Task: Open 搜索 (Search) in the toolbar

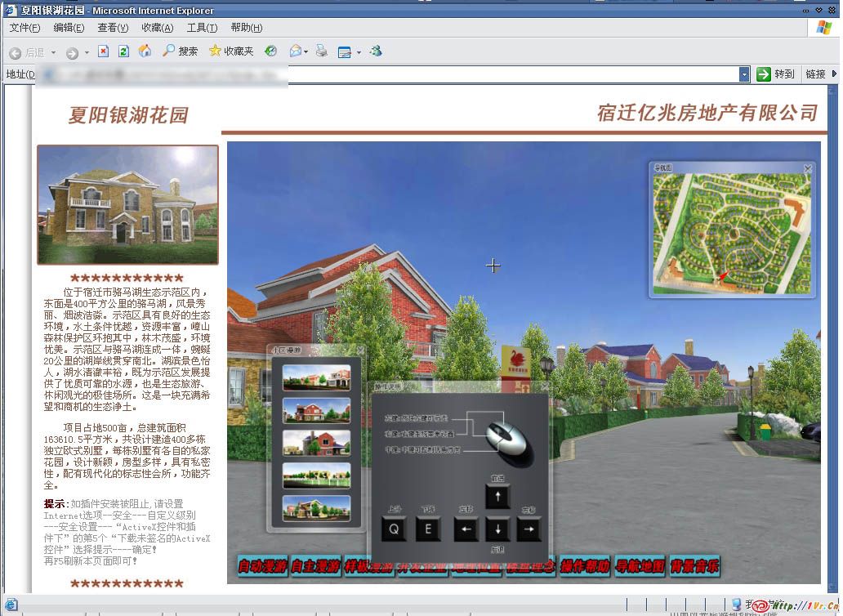Action: tap(180, 51)
